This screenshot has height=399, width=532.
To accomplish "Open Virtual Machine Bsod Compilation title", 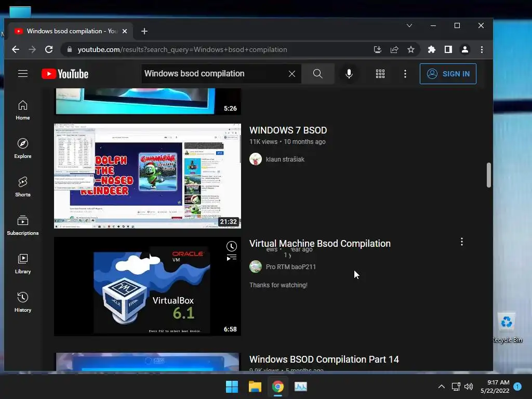I will point(320,244).
